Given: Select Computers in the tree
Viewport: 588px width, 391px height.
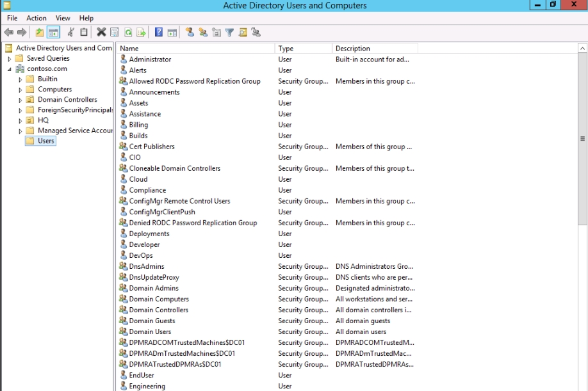Looking at the screenshot, I should (54, 89).
